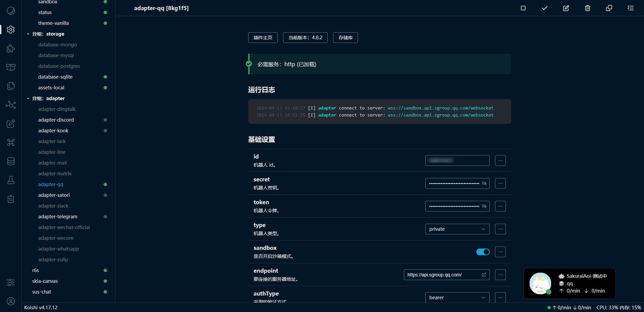
Task: Open the database icon in left sidebar
Action: [x=11, y=161]
